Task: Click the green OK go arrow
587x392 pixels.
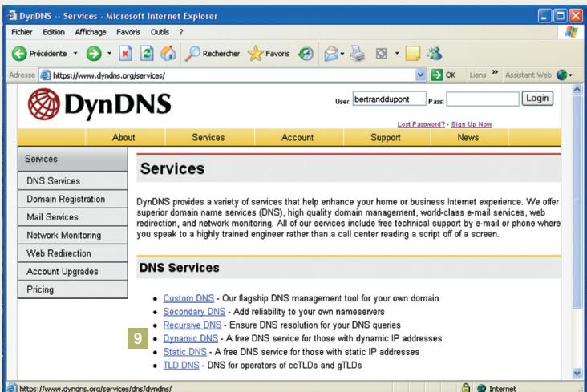Action: (436, 75)
